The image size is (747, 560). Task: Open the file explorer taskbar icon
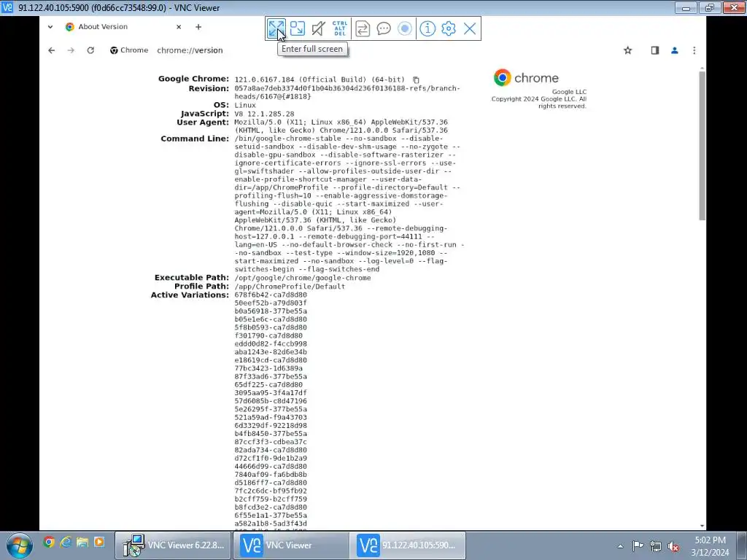tap(82, 542)
